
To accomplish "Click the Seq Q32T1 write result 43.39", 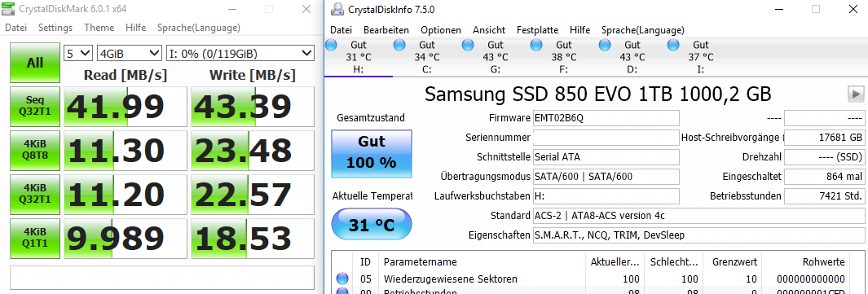I will point(253,107).
